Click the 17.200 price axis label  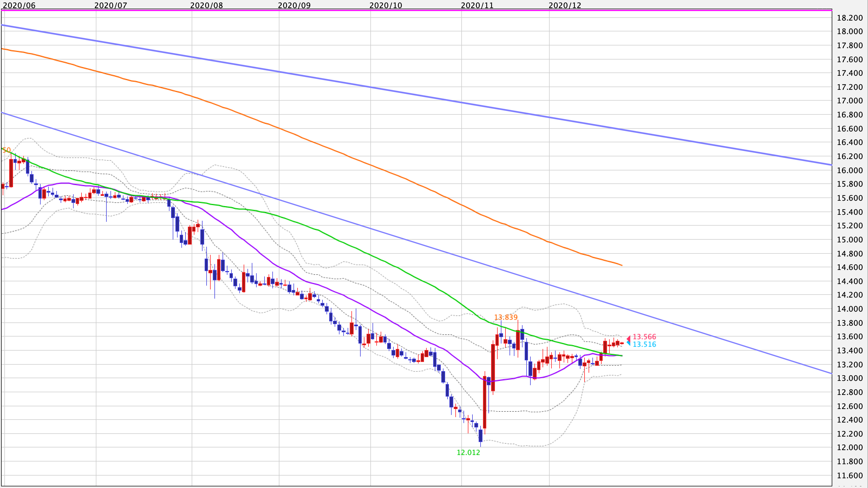[850, 87]
